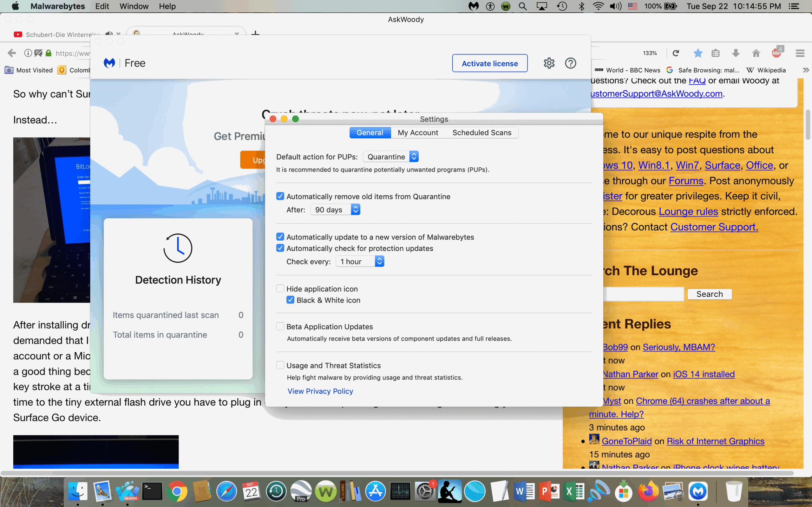812x507 pixels.
Task: Switch to the My Account tab
Action: coord(418,132)
